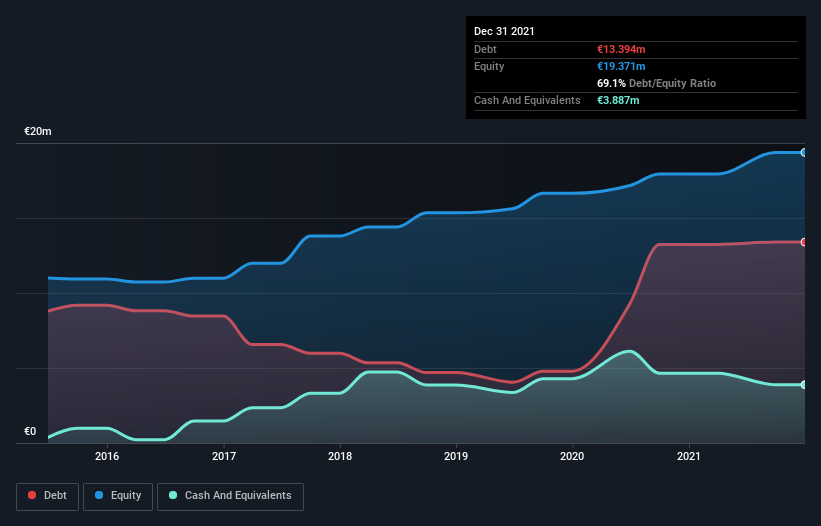This screenshot has width=821, height=526.
Task: Click the 2016 x-axis label
Action: coord(107,456)
